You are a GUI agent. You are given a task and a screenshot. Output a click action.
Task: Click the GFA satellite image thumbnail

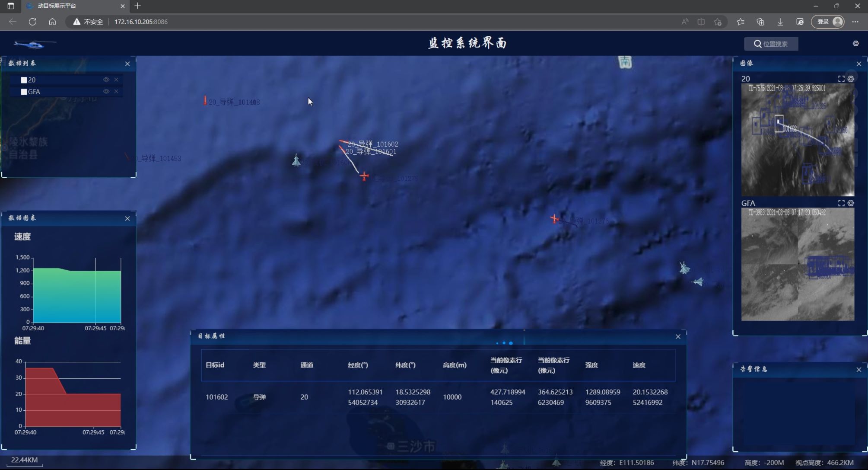click(x=797, y=264)
